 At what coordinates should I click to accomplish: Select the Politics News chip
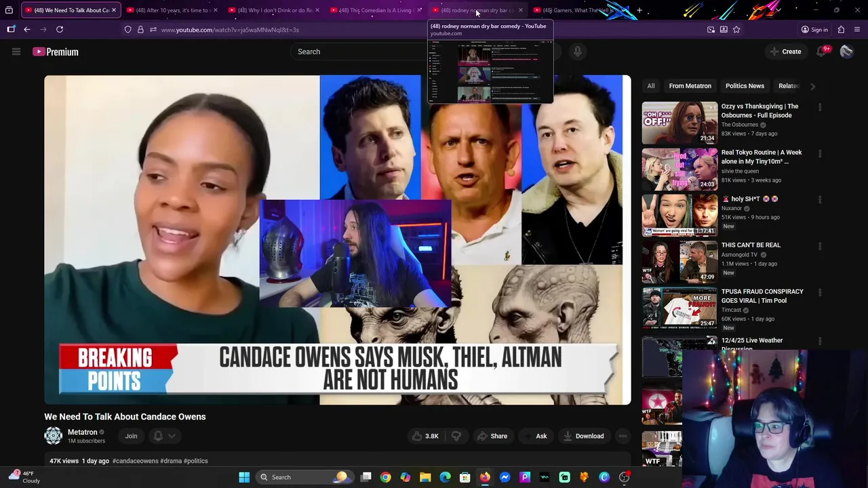[745, 86]
